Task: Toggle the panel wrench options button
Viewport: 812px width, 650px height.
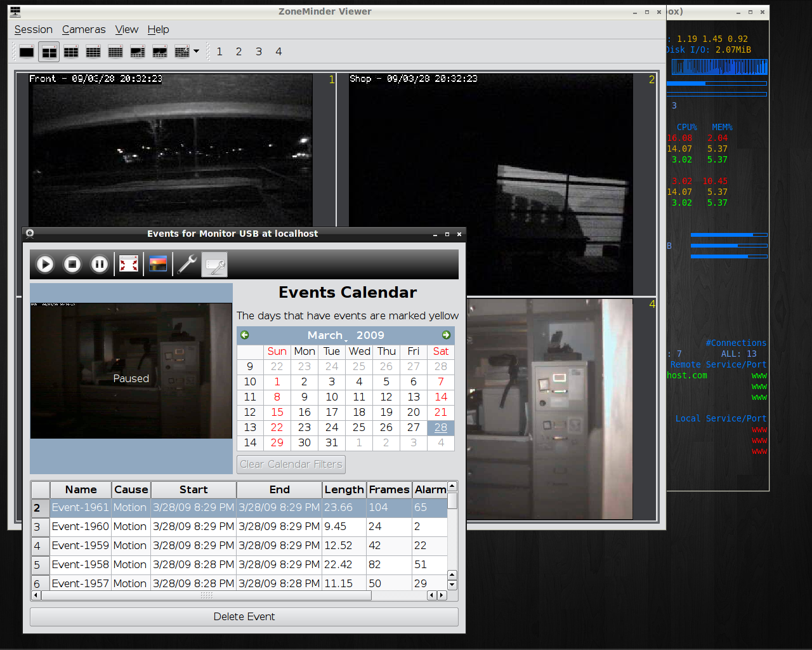Action: (x=214, y=265)
